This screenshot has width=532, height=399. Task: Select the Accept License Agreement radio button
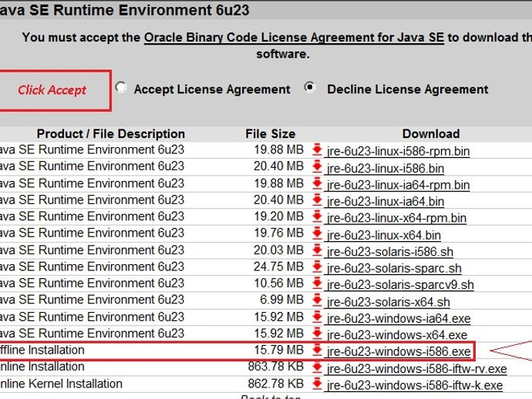(x=121, y=88)
